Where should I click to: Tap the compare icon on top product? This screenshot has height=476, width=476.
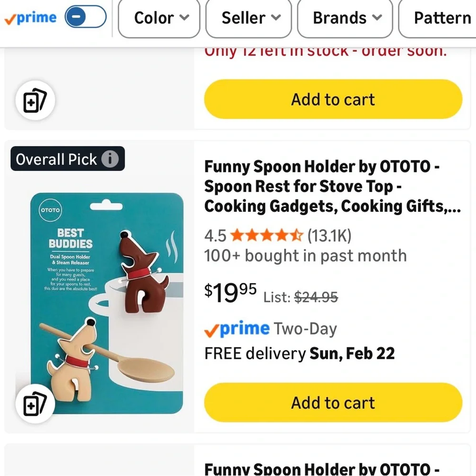point(35,100)
